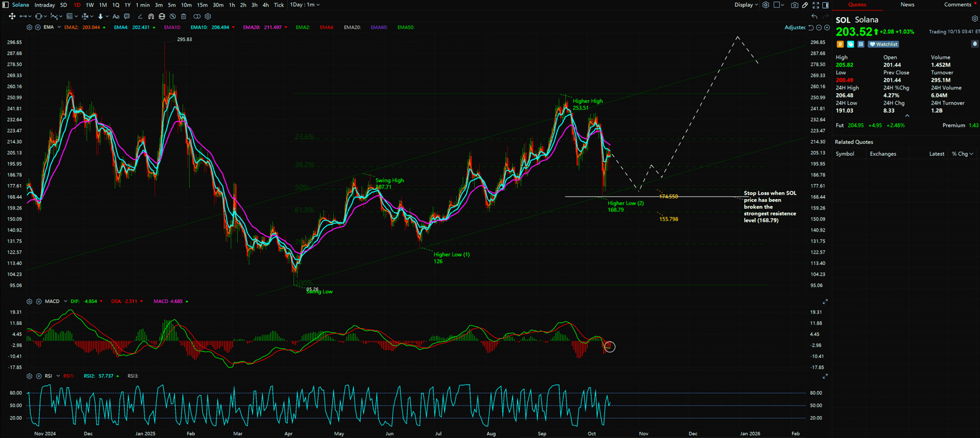
Task: Click the price alert bell icon
Action: coord(974,44)
